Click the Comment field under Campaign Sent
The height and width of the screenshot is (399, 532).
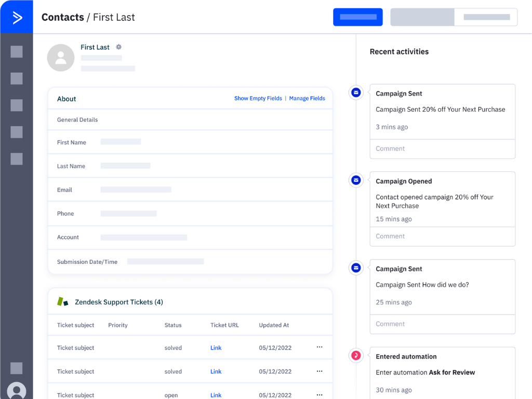442,149
